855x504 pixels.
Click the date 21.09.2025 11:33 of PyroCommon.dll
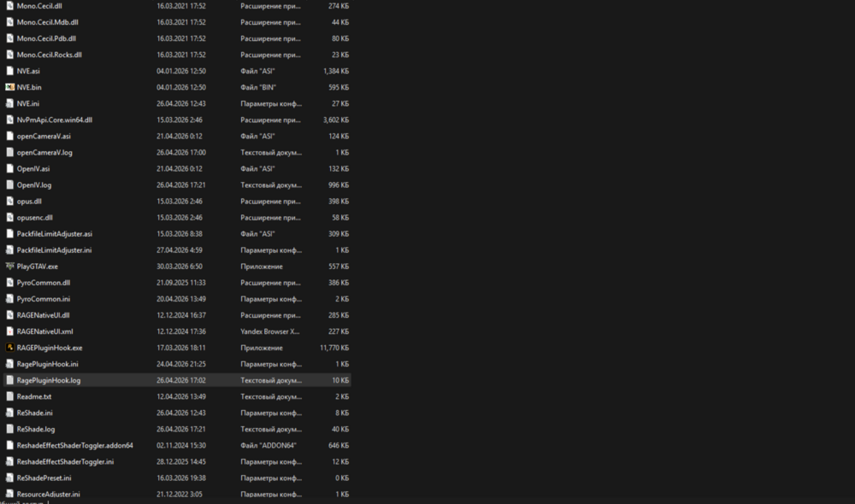pyautogui.click(x=181, y=283)
